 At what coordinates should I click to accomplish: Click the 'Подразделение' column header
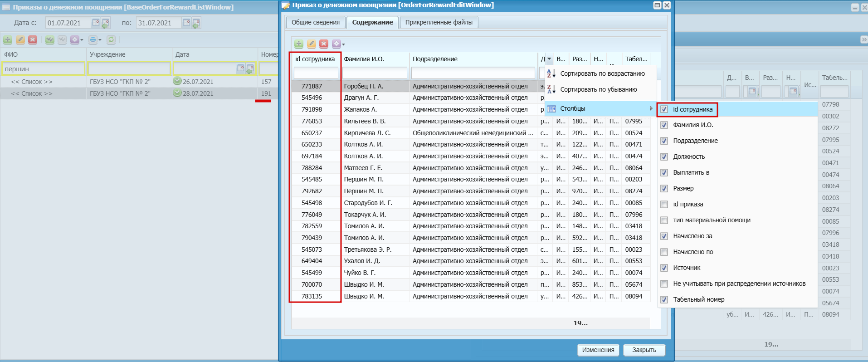pyautogui.click(x=473, y=59)
